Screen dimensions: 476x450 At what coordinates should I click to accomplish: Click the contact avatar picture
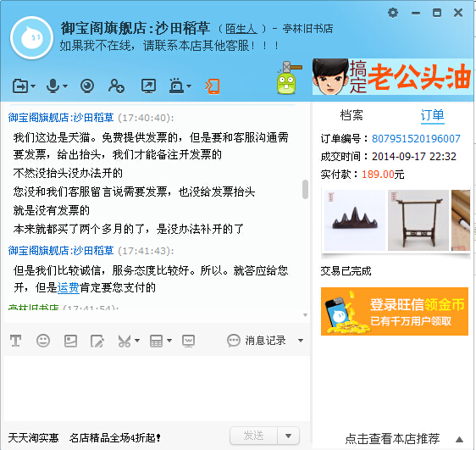point(31,38)
